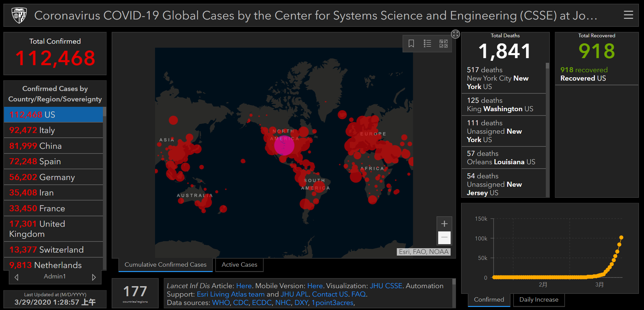Open the map bookmarks icon
644x310 pixels.
[x=411, y=44]
